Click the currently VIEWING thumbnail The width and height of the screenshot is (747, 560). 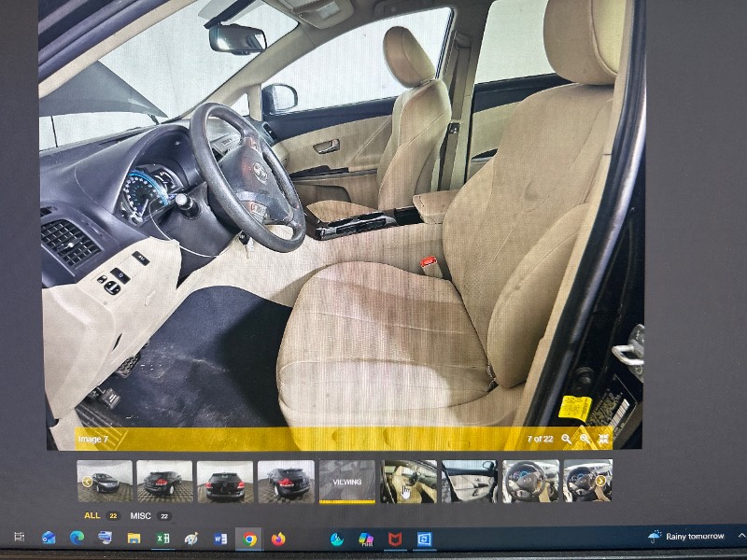(346, 482)
